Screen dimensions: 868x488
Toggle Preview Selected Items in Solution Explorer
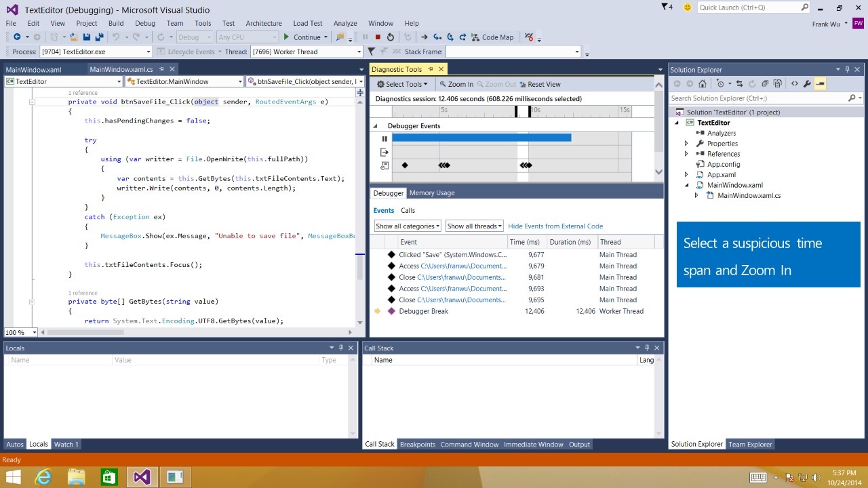tap(820, 84)
